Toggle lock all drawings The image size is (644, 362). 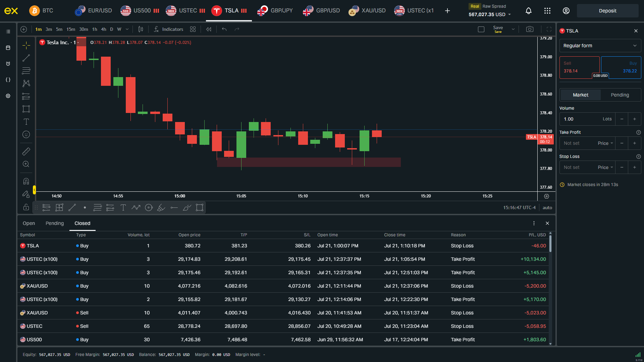coord(26,207)
